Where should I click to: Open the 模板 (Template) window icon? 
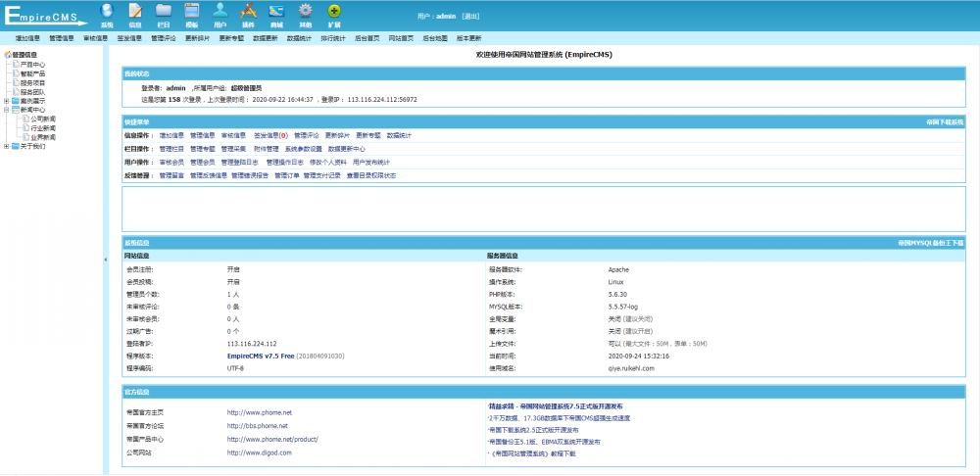[x=192, y=11]
